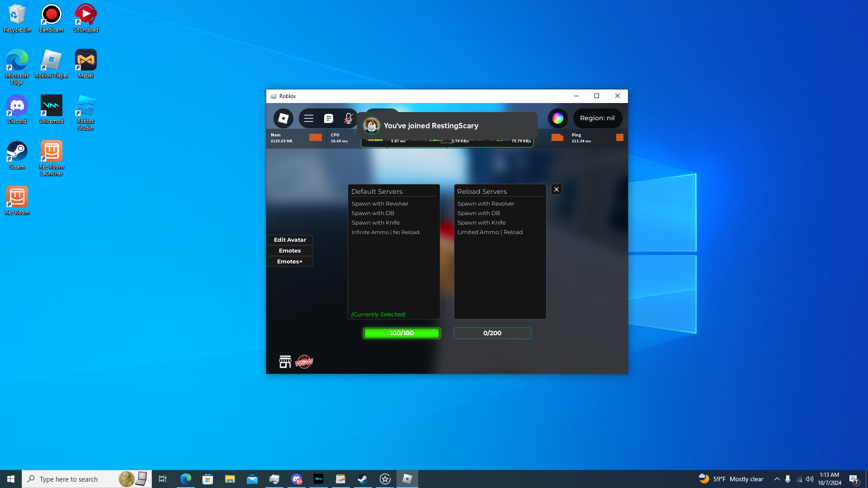868x488 pixels.
Task: Click the Region: nil indicator
Action: tap(597, 118)
